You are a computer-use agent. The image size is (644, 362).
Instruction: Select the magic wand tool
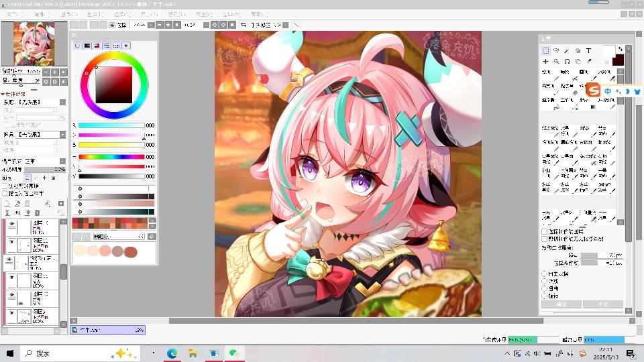(567, 50)
